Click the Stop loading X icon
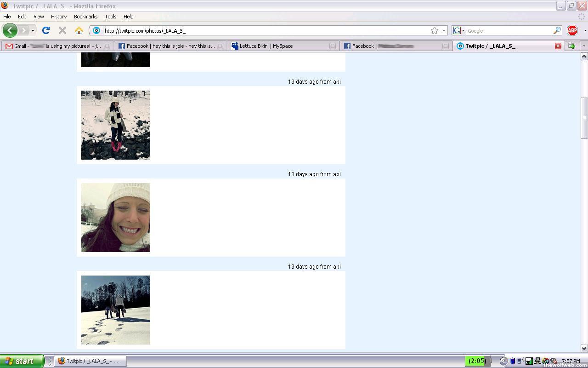The image size is (588, 368). pyautogui.click(x=62, y=30)
